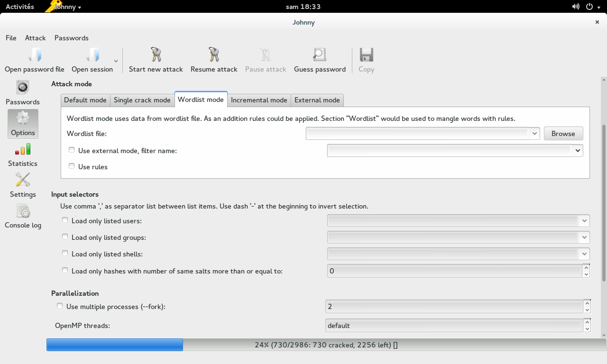Click the Open session toolbar icon
The image size is (607, 364).
92,55
